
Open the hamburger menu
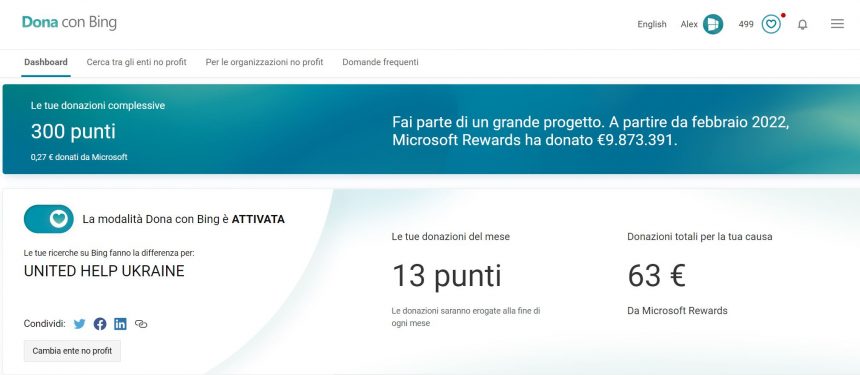(x=837, y=24)
